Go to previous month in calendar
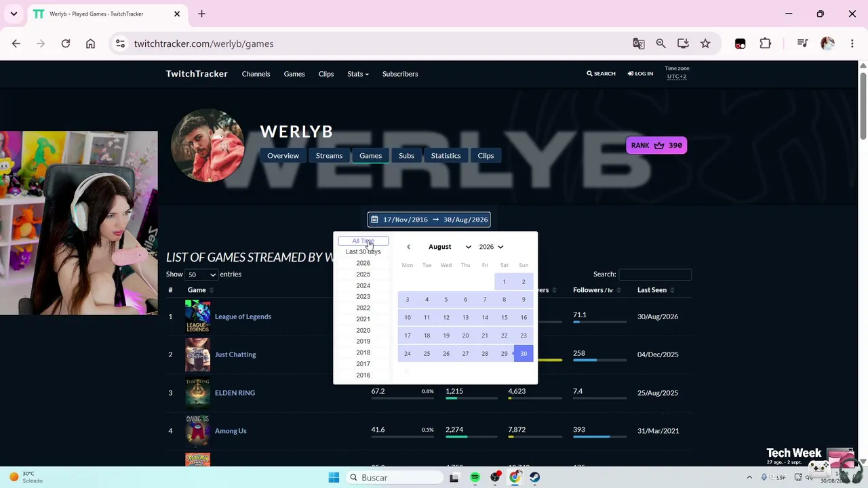This screenshot has height=488, width=868. [408, 247]
